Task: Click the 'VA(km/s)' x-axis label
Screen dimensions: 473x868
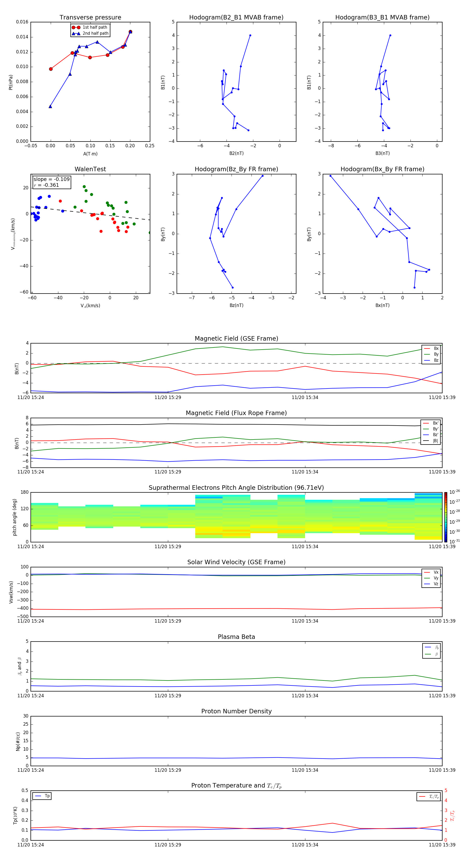Action: pyautogui.click(x=90, y=306)
